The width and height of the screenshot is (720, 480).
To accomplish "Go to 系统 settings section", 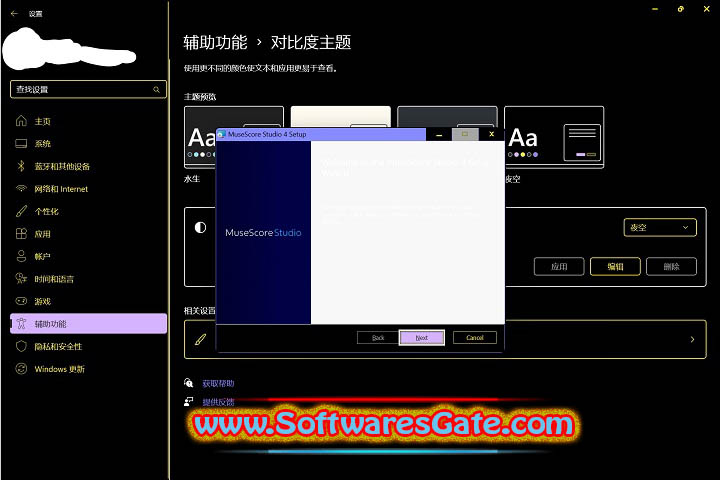I will [x=88, y=143].
